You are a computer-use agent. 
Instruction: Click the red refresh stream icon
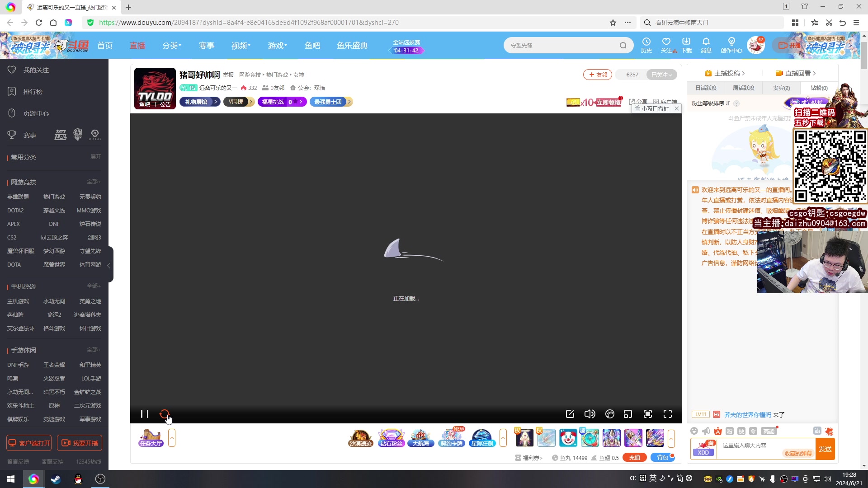[x=164, y=414]
